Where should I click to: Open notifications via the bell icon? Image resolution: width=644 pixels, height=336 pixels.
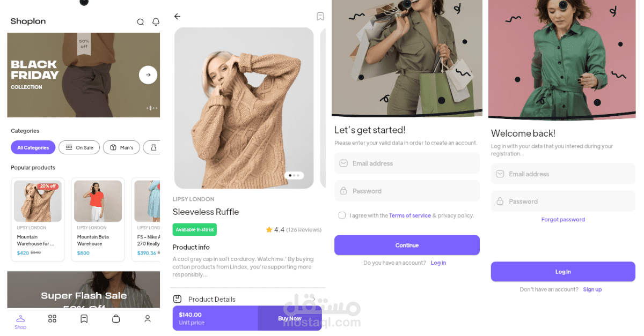[156, 21]
